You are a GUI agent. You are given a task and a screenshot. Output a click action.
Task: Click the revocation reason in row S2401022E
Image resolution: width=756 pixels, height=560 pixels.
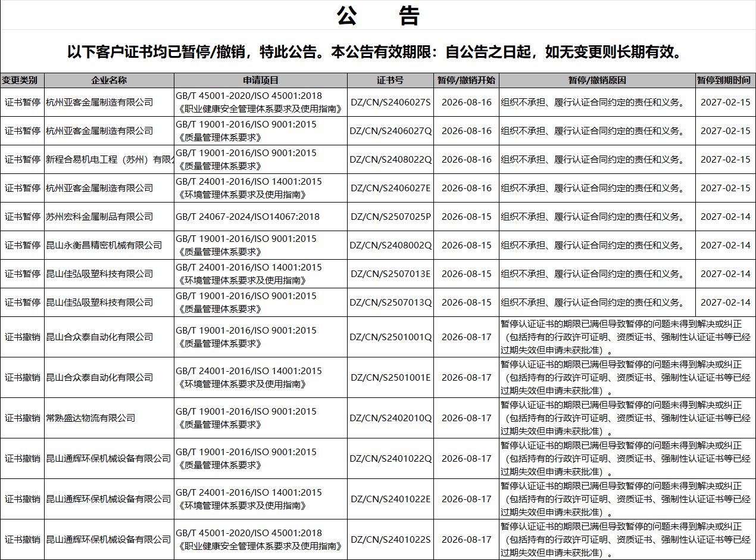(x=626, y=499)
